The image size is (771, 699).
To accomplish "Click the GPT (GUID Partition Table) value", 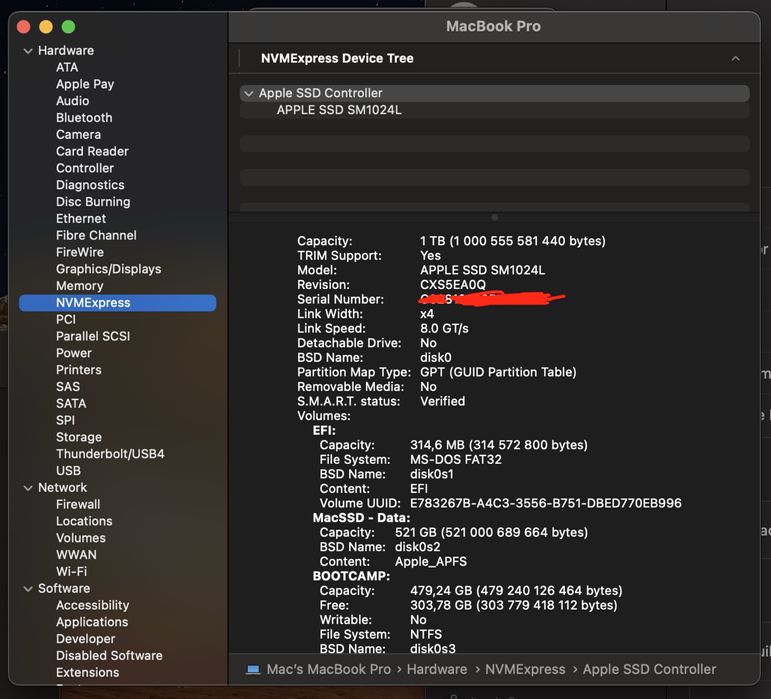I will tap(498, 372).
